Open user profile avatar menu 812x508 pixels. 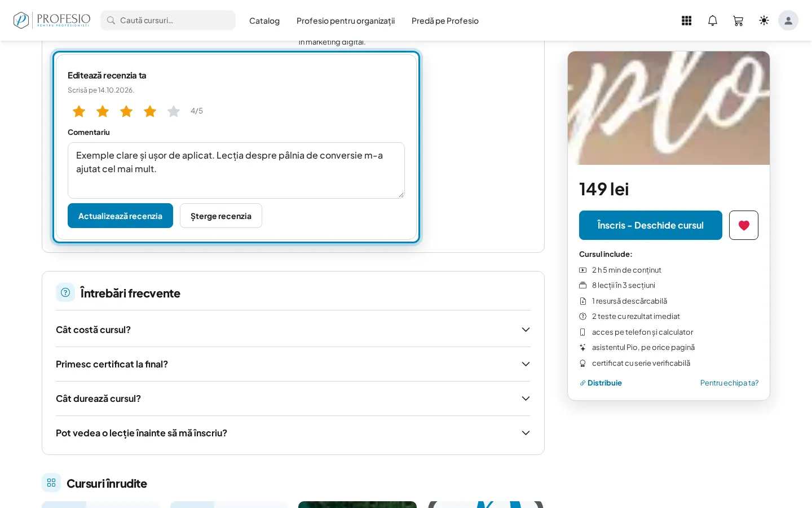click(788, 20)
